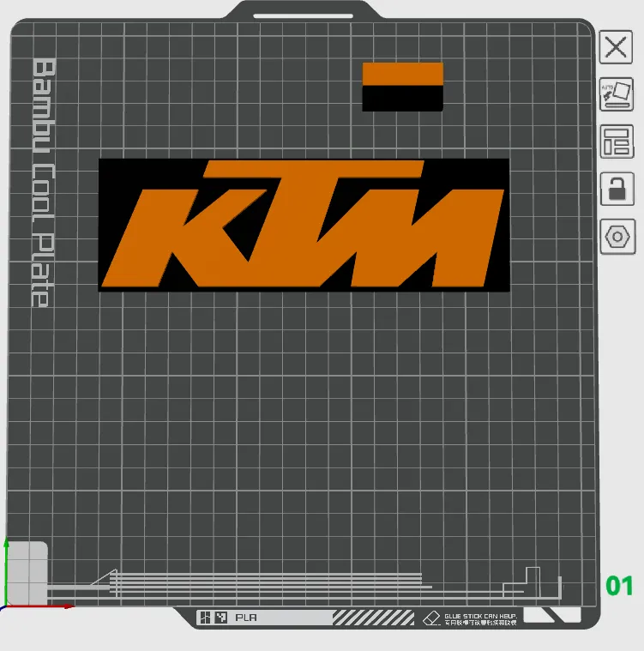Click the remove plate X icon

(x=616, y=47)
